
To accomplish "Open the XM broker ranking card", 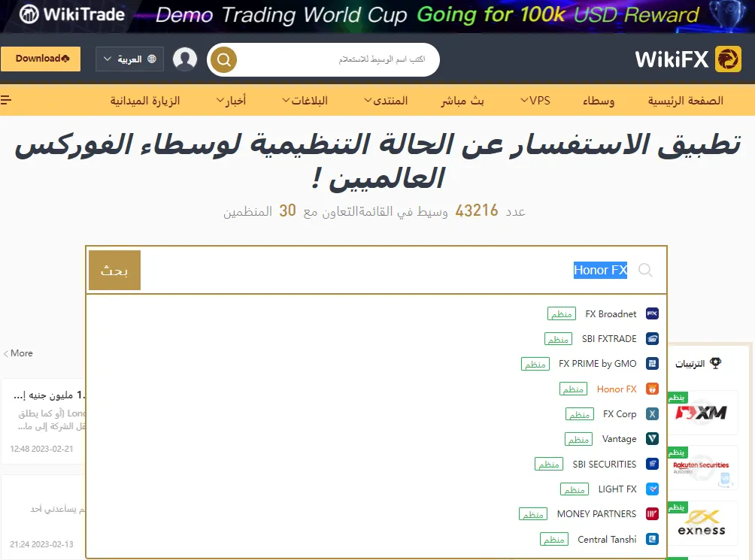I will coord(702,413).
